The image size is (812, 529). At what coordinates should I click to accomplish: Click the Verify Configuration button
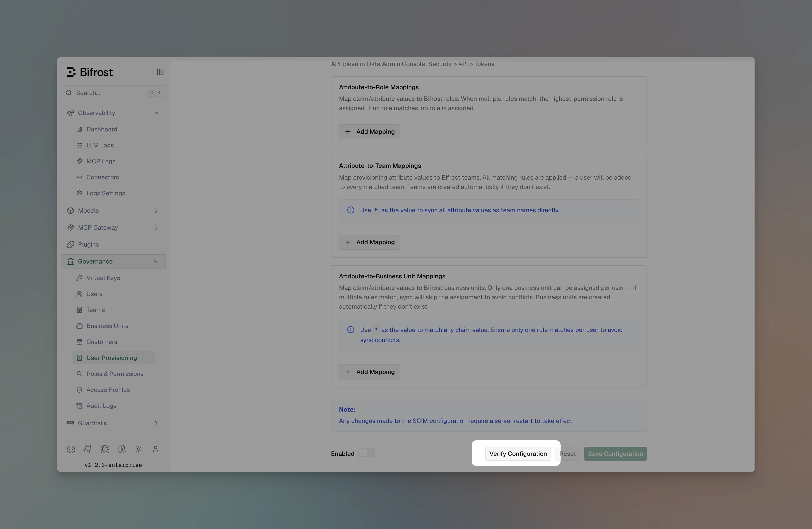[x=518, y=454]
